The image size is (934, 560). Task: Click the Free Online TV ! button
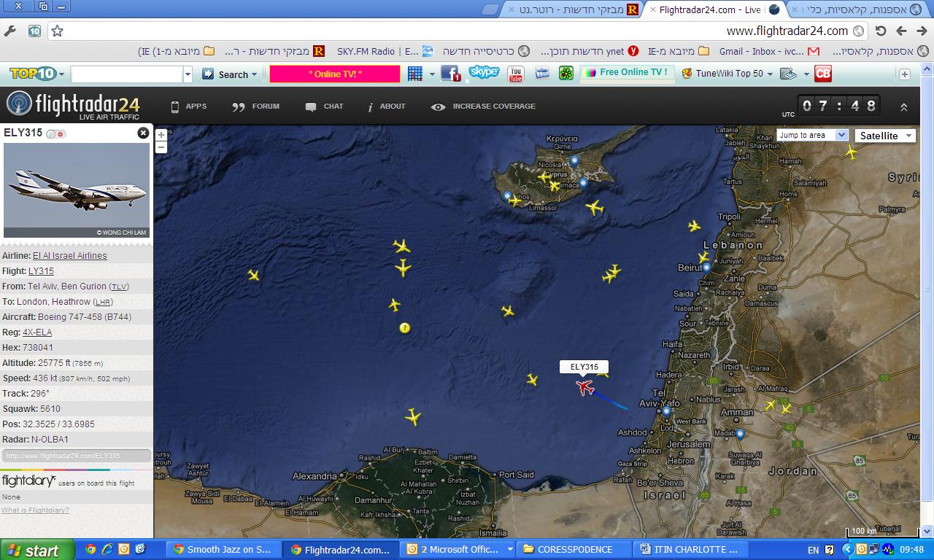tap(628, 74)
